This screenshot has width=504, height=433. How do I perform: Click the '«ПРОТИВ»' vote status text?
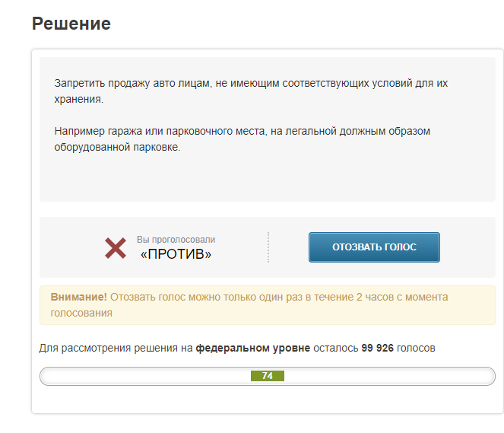tap(176, 254)
